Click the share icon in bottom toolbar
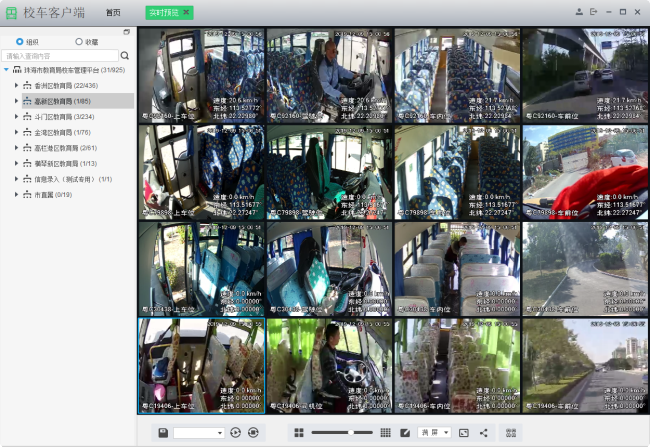 (484, 432)
